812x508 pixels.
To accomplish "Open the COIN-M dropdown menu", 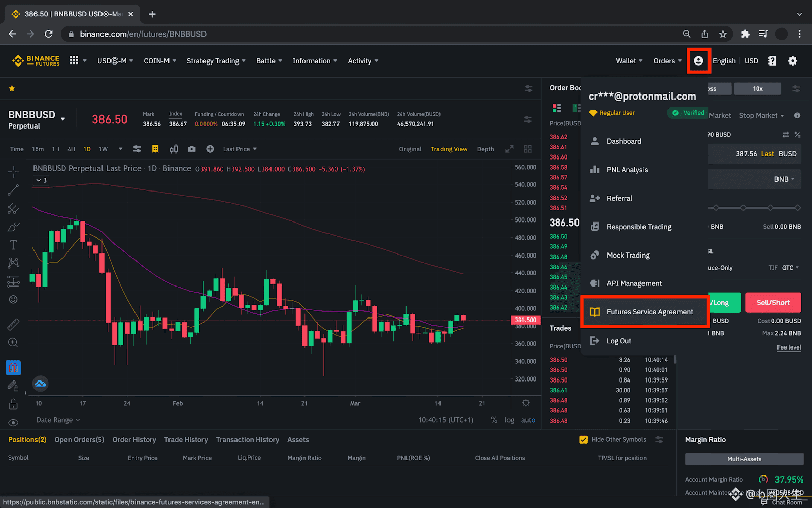I will pos(160,61).
